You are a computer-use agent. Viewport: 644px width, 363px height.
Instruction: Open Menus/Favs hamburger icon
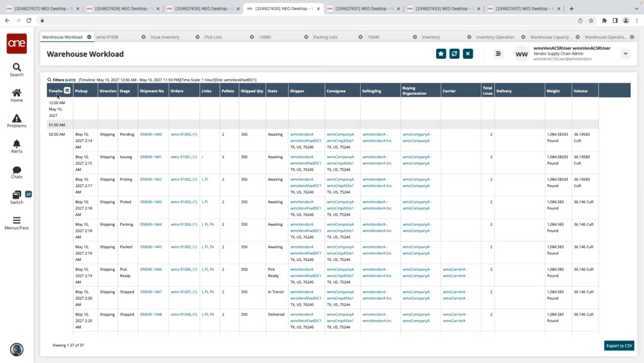click(17, 223)
